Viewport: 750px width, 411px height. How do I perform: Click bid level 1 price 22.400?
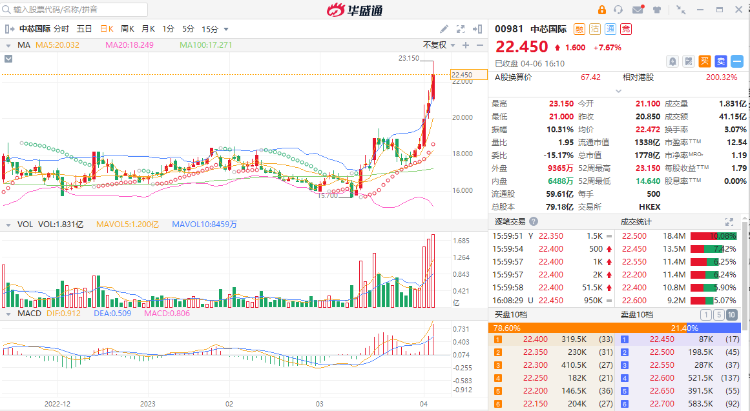click(x=535, y=339)
